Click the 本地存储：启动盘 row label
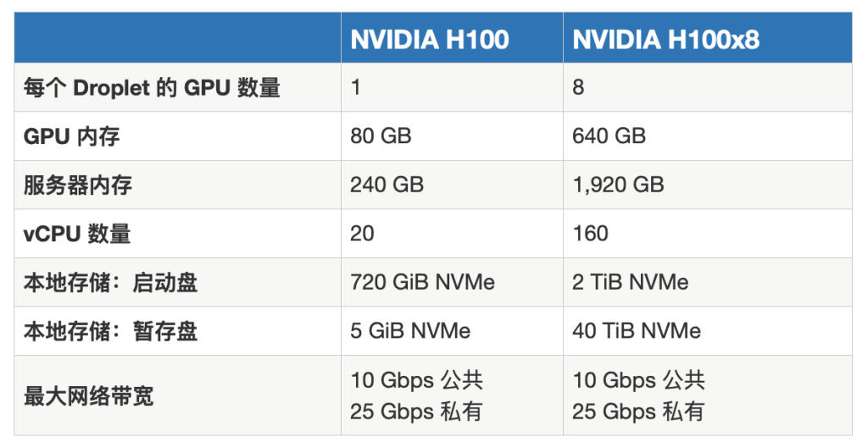Screen dimensions: 868x448 [110, 282]
